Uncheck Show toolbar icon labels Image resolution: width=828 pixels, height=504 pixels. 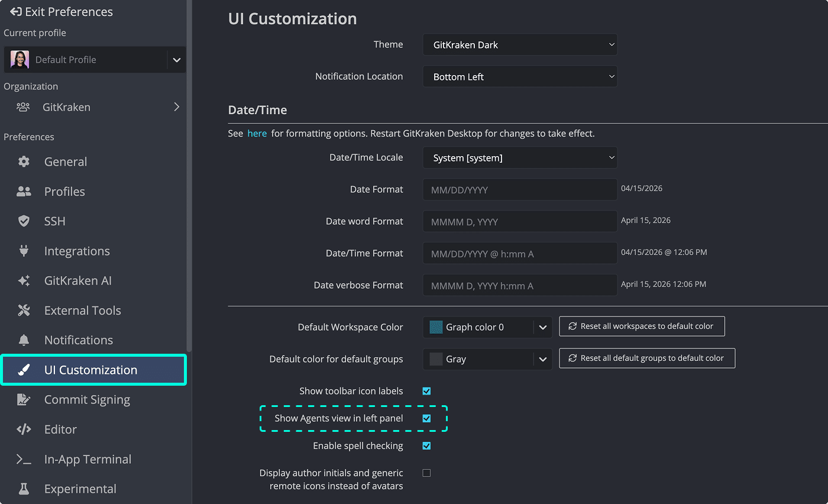426,391
